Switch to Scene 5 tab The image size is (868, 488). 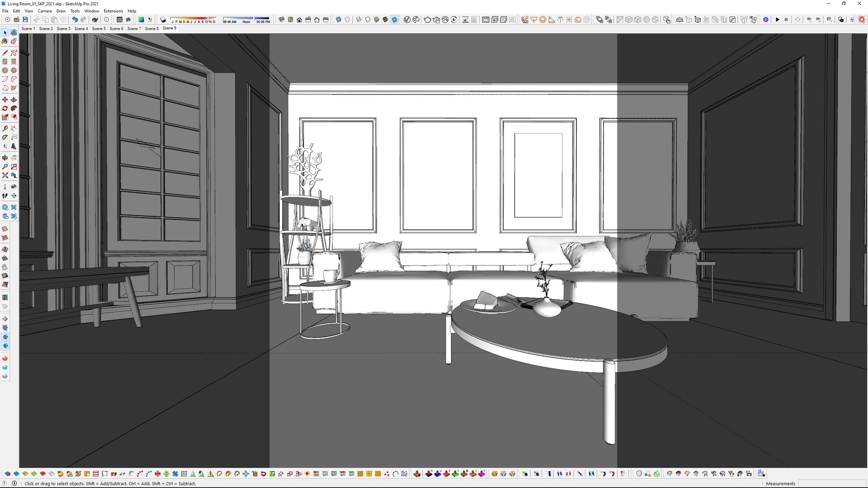coord(99,28)
